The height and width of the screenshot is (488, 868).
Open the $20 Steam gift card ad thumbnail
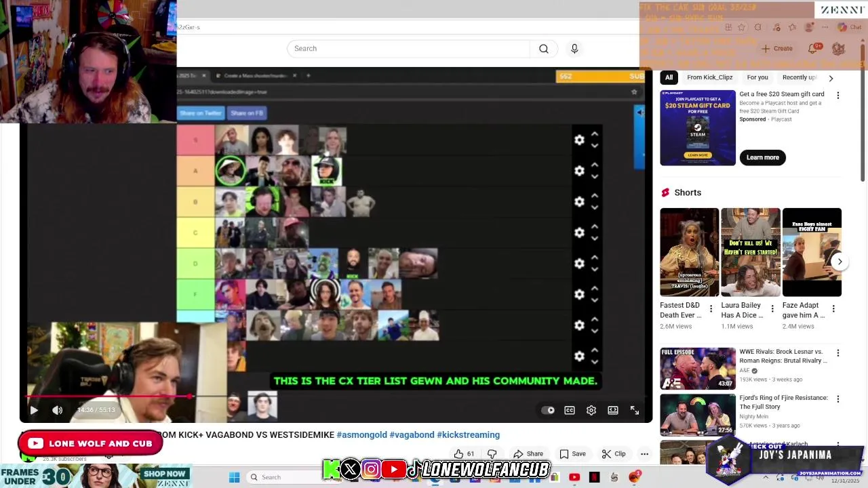tap(698, 127)
